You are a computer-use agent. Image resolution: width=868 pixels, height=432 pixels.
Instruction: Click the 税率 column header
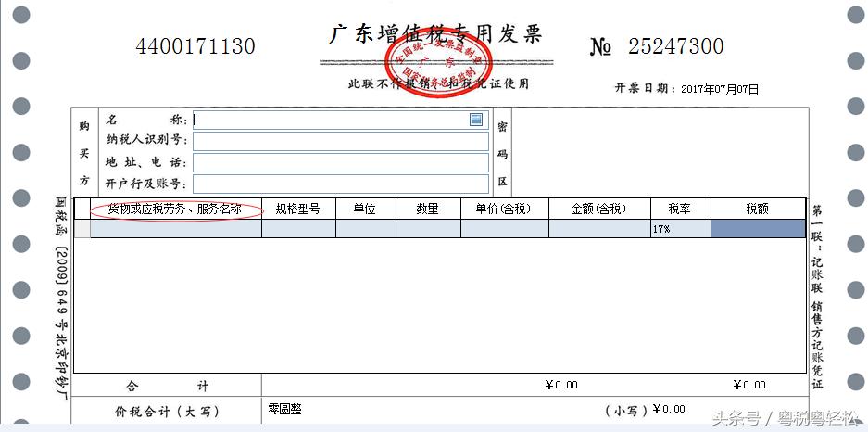[x=680, y=209]
